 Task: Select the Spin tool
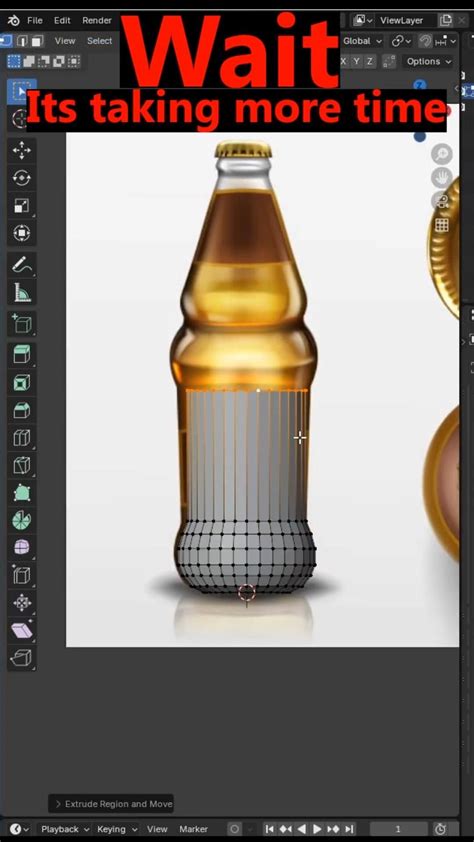point(21,520)
